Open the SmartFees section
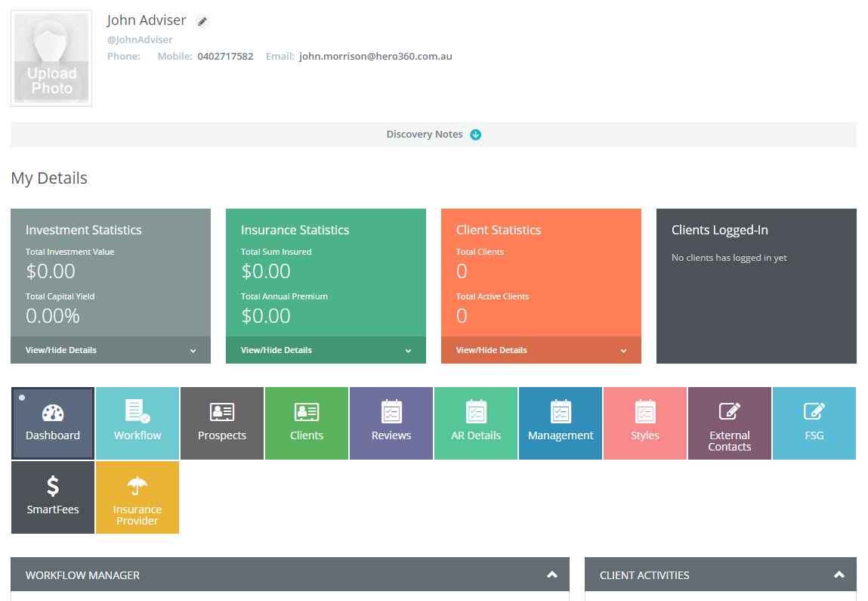The height and width of the screenshot is (601, 868). coord(52,496)
